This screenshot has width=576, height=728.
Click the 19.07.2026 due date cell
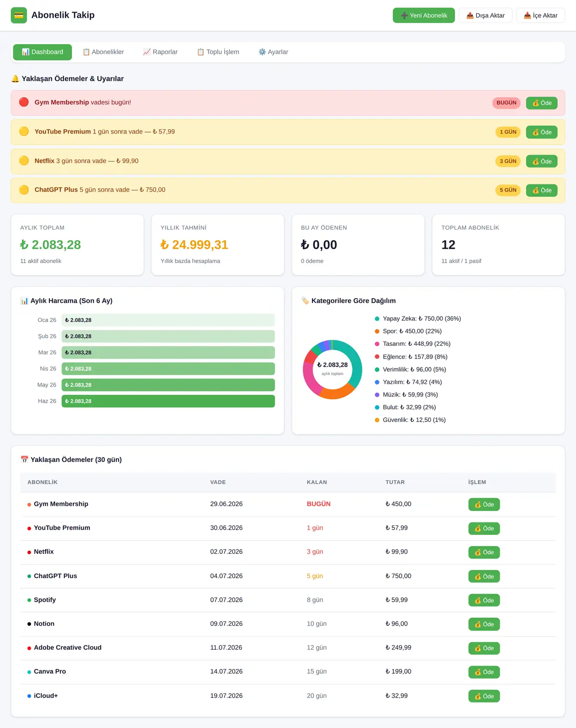227,695
